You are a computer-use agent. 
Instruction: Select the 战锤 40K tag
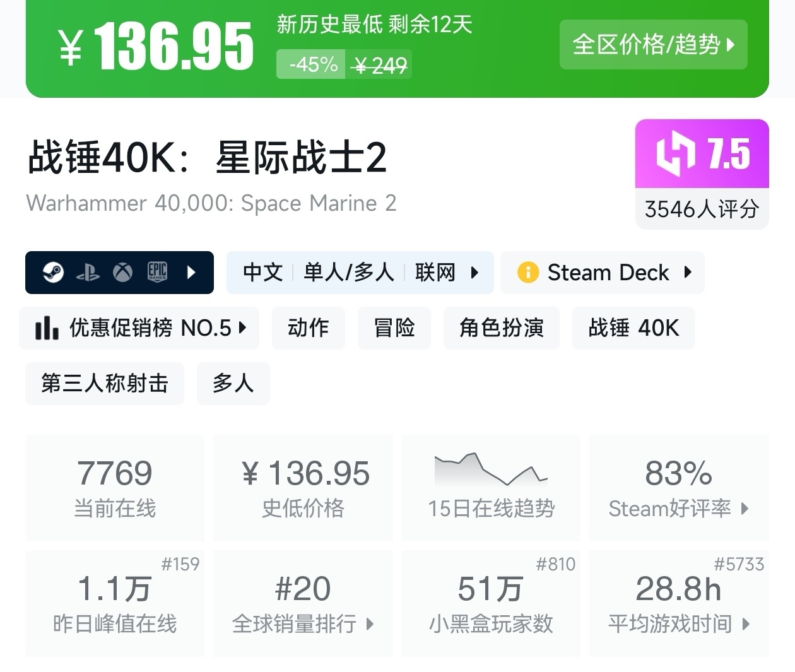pyautogui.click(x=633, y=328)
